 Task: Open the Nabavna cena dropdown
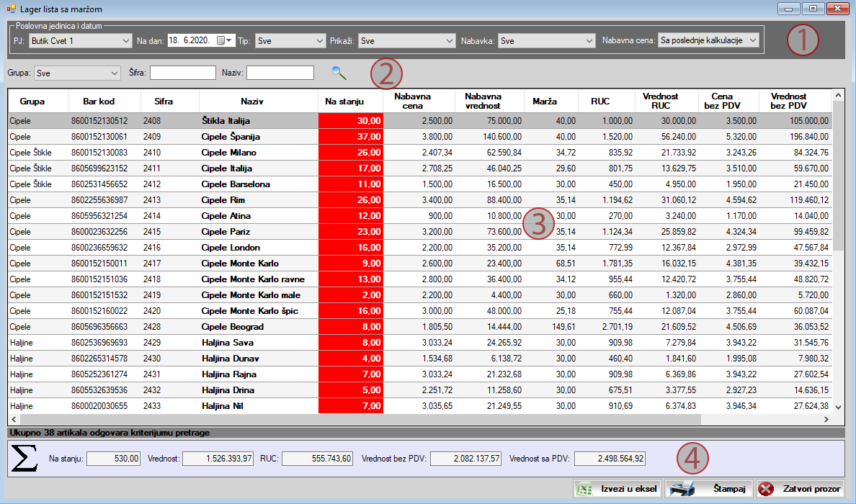point(708,40)
